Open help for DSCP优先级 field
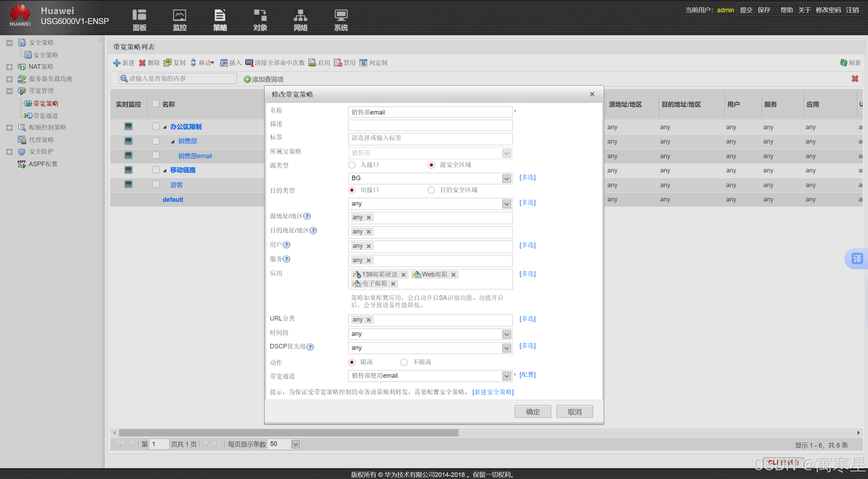The image size is (868, 479). 310,347
